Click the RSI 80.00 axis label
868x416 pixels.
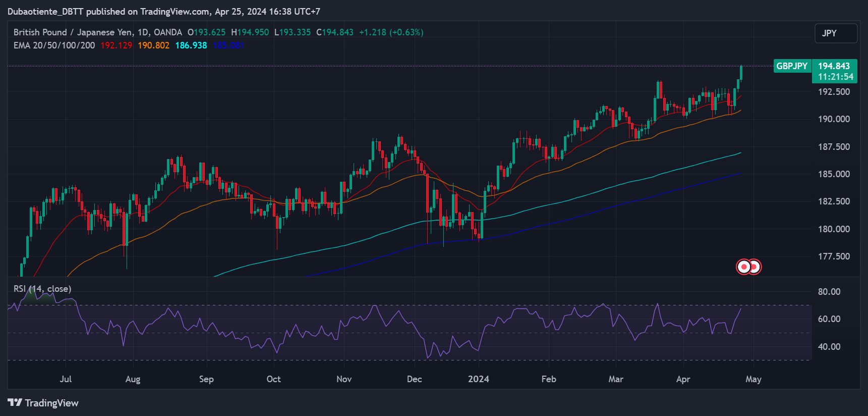829,292
